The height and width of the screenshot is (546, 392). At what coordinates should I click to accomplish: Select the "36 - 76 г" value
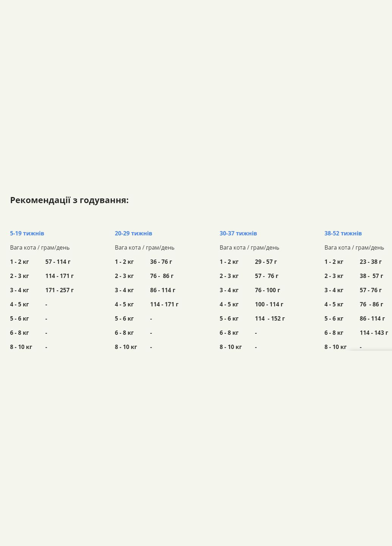pyautogui.click(x=161, y=262)
